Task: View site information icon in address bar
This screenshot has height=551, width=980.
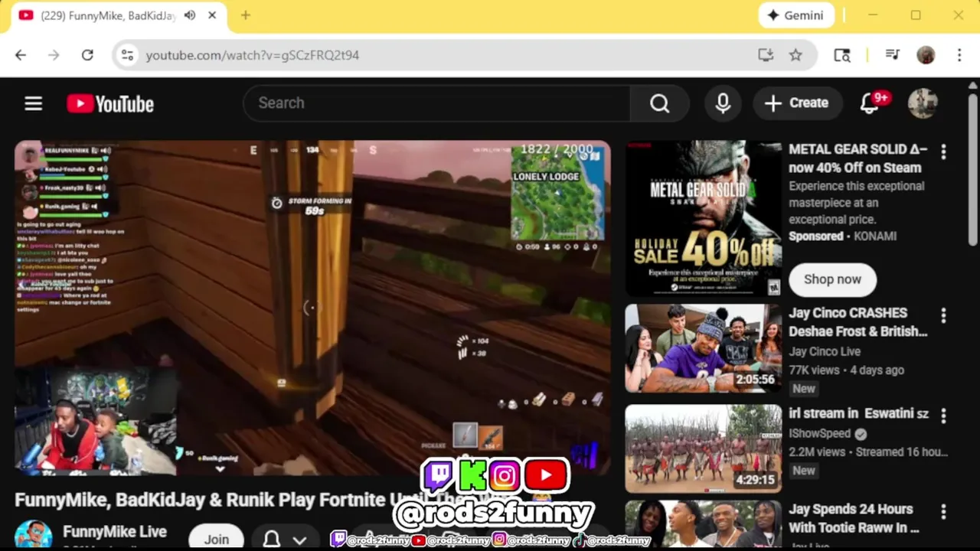Action: tap(127, 55)
